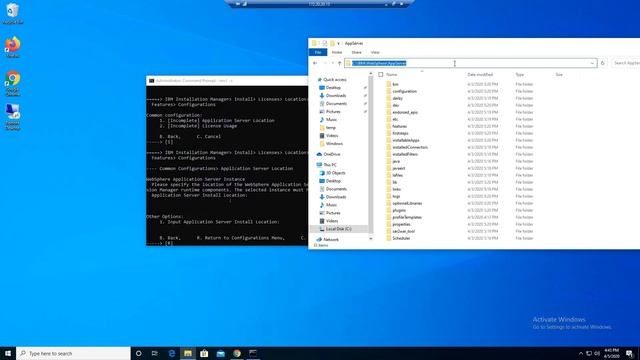Click the volume icon in system tray
Screen dimensions: 640x360
coord(597,353)
